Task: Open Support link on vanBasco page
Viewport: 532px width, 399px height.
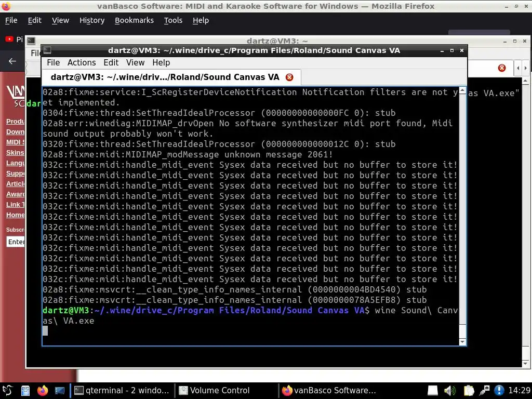Action: (x=15, y=174)
